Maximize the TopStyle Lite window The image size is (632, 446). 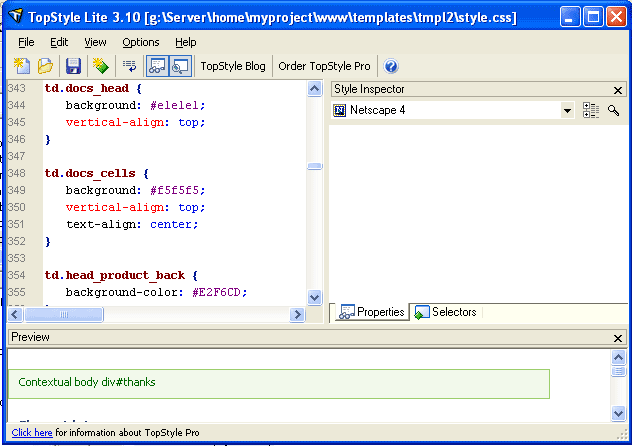(x=593, y=17)
